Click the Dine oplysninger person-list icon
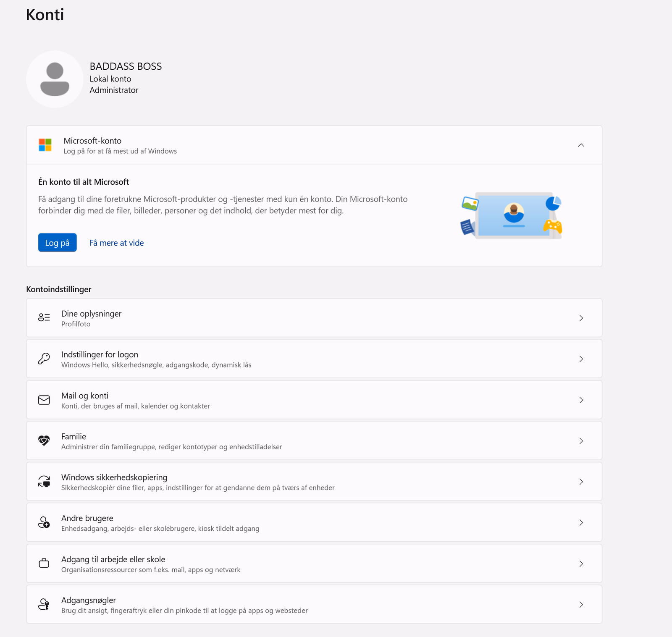Screen dimensions: 672x637 pyautogui.click(x=44, y=318)
